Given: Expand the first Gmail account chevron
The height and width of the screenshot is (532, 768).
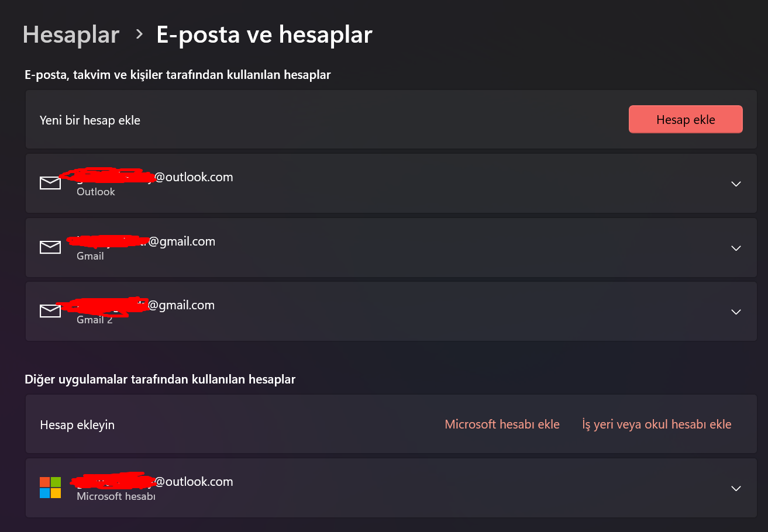Looking at the screenshot, I should coord(736,248).
